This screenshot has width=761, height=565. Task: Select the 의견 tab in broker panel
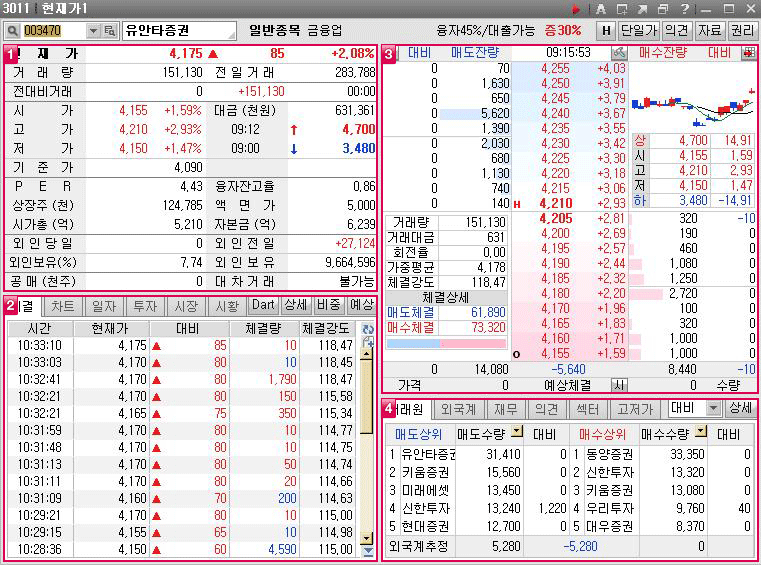[546, 409]
